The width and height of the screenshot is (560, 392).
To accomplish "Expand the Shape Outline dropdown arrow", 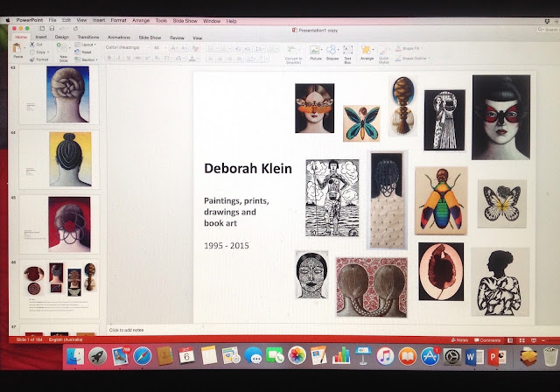I will [x=429, y=59].
